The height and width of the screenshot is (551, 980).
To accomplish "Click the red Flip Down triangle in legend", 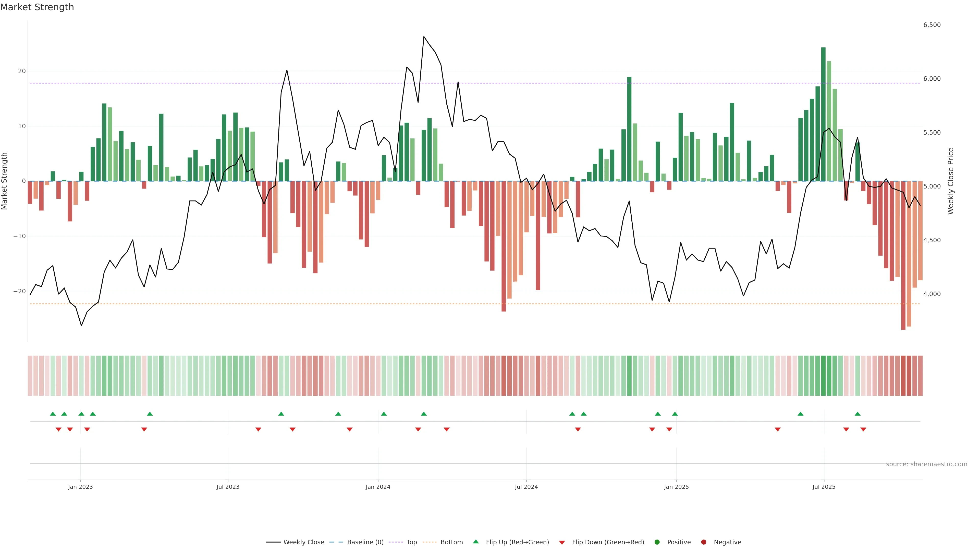I will click(x=562, y=543).
